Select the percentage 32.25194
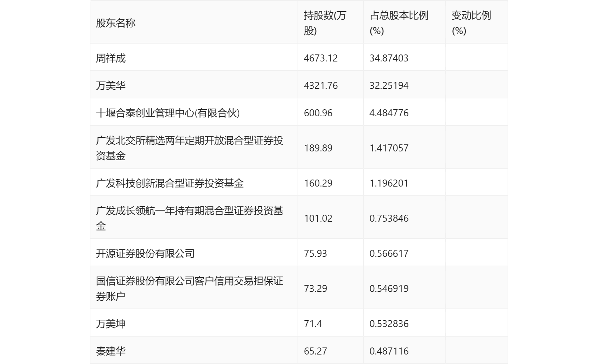 coord(389,85)
